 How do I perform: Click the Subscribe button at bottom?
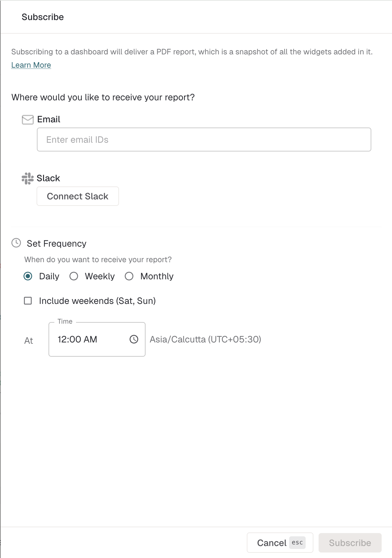(x=350, y=543)
